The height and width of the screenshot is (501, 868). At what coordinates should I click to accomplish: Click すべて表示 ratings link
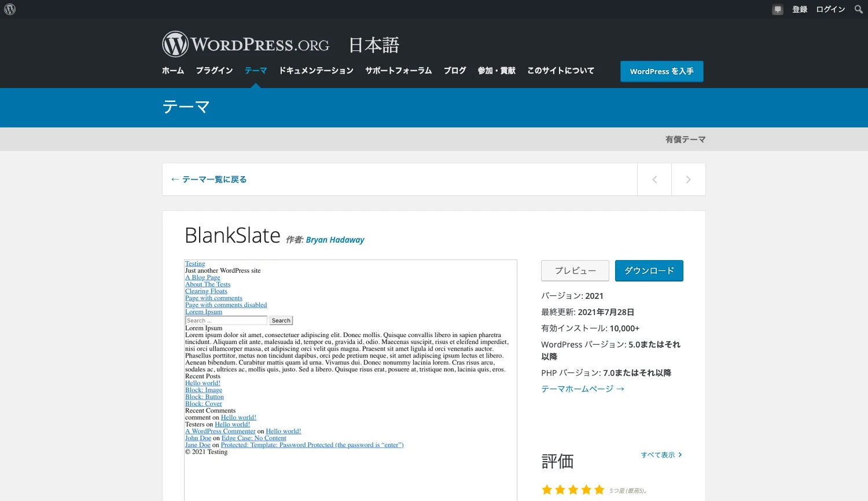[x=661, y=455]
